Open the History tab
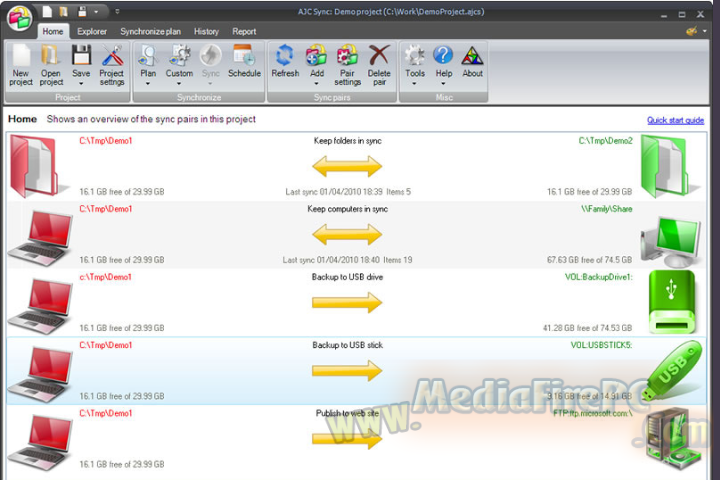720x480 pixels. coord(206,32)
